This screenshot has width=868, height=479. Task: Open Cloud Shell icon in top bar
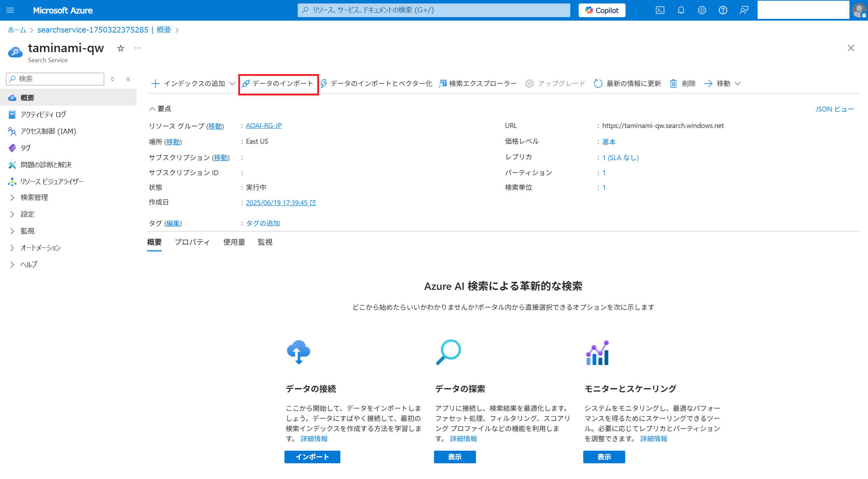(x=660, y=10)
